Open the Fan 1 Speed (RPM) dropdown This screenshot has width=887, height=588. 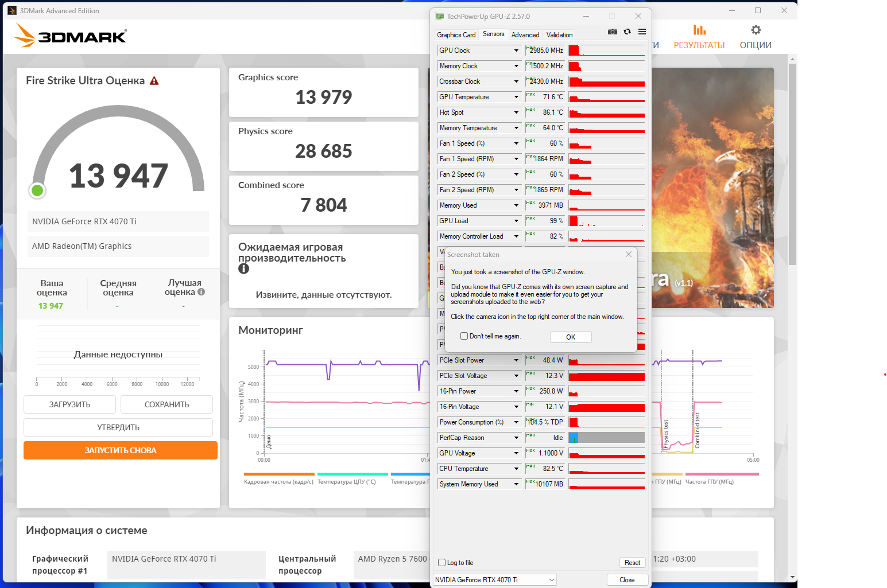click(x=516, y=159)
